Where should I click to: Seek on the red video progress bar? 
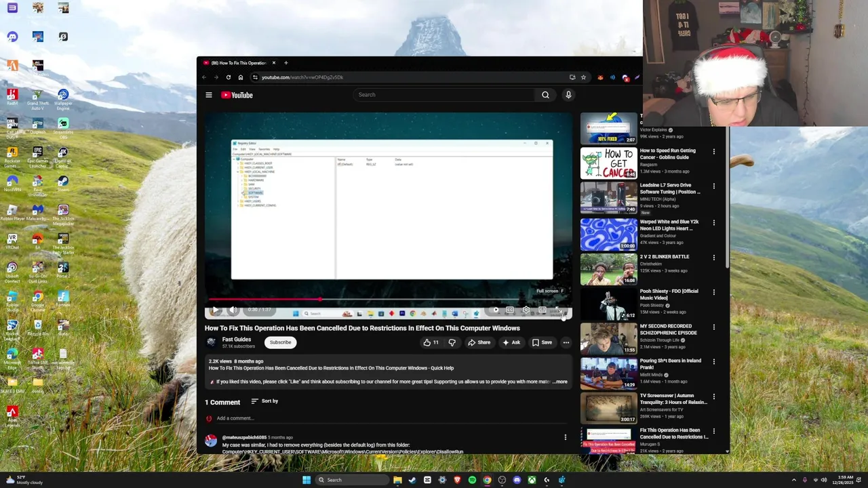point(389,299)
